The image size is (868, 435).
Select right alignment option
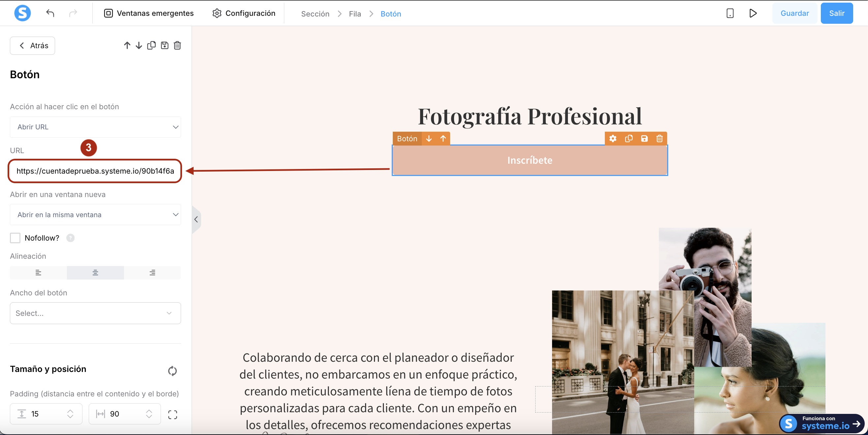tap(152, 273)
